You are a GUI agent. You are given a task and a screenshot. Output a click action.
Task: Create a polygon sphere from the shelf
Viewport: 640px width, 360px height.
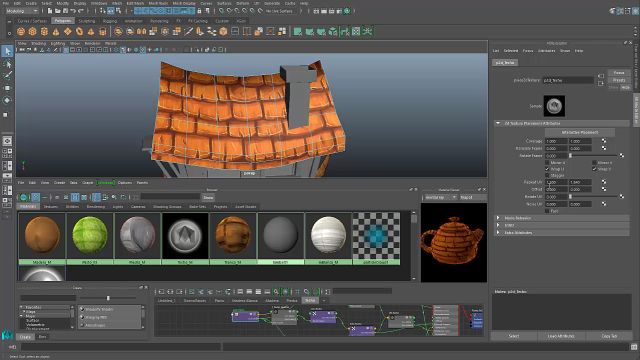click(x=21, y=31)
